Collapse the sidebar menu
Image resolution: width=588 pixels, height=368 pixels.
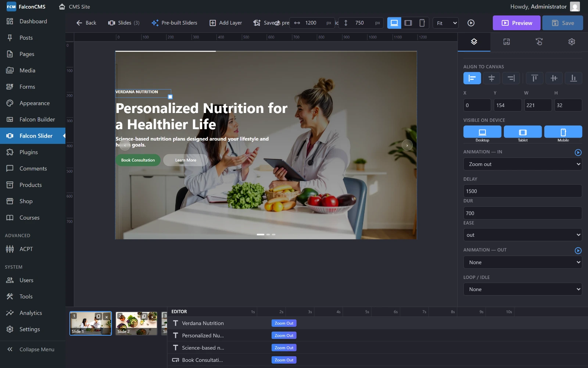33,349
